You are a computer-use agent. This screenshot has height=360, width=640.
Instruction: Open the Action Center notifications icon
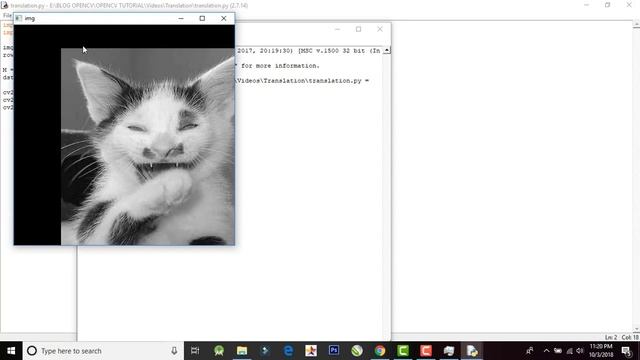[627, 351]
